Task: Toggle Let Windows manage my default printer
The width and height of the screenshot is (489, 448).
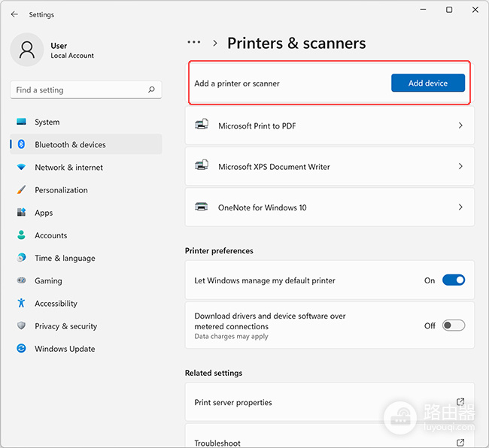Action: 454,280
